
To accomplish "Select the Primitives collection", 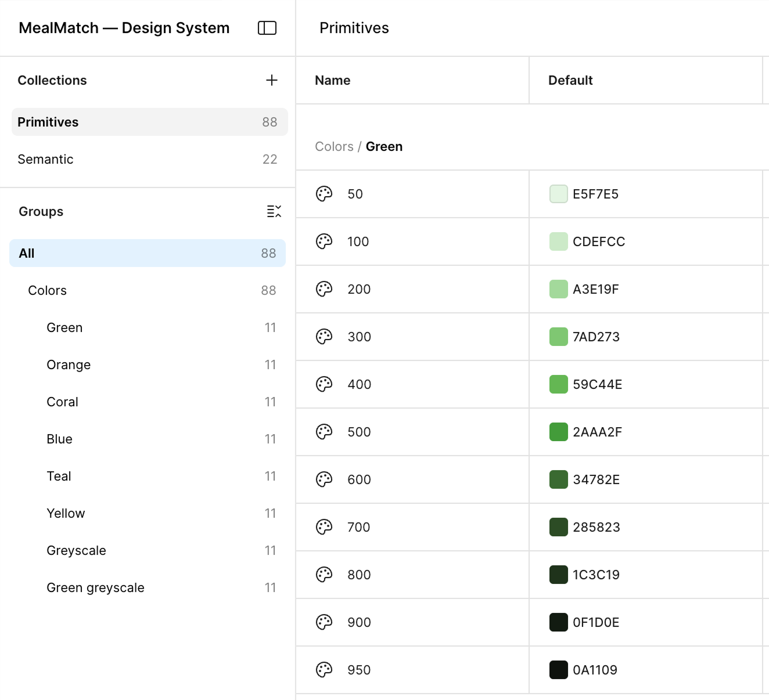I will (x=149, y=122).
